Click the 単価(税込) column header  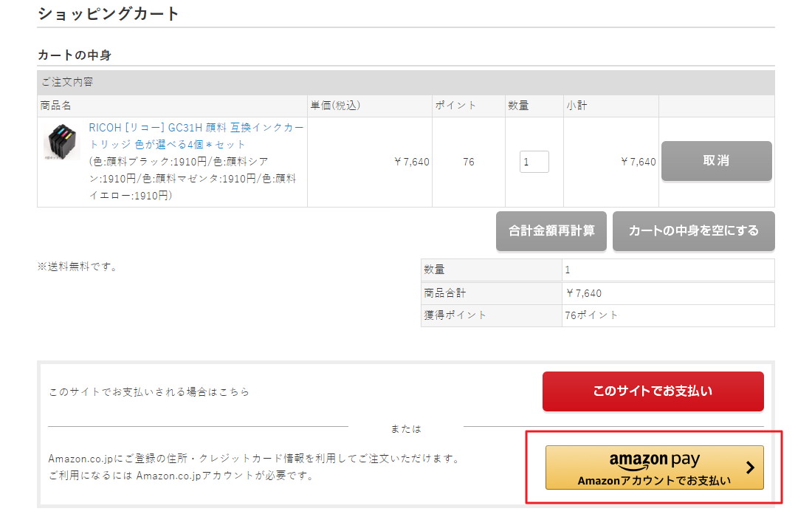click(x=335, y=106)
